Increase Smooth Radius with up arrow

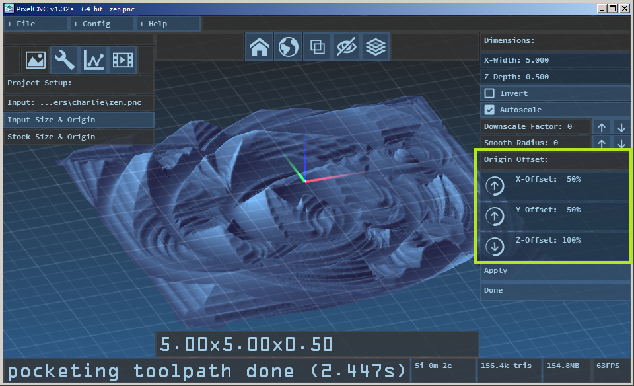pos(602,142)
